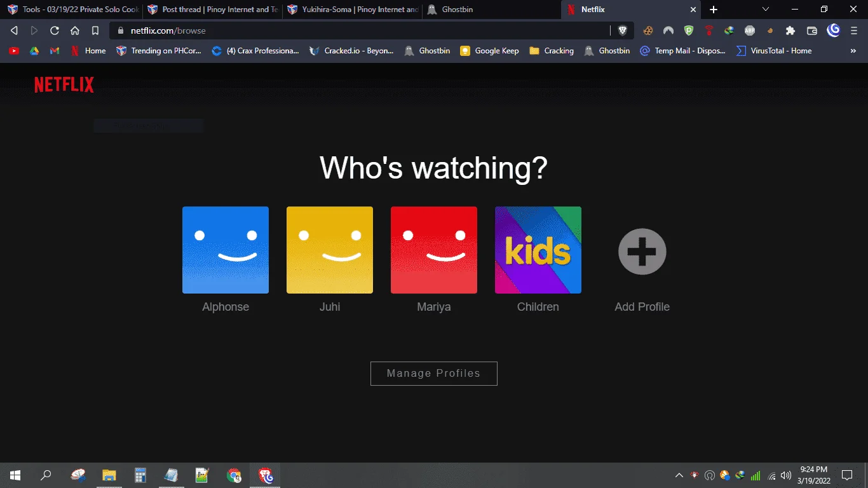This screenshot has width=868, height=488.
Task: Select the Alphonse profile avatar
Action: coord(226,250)
